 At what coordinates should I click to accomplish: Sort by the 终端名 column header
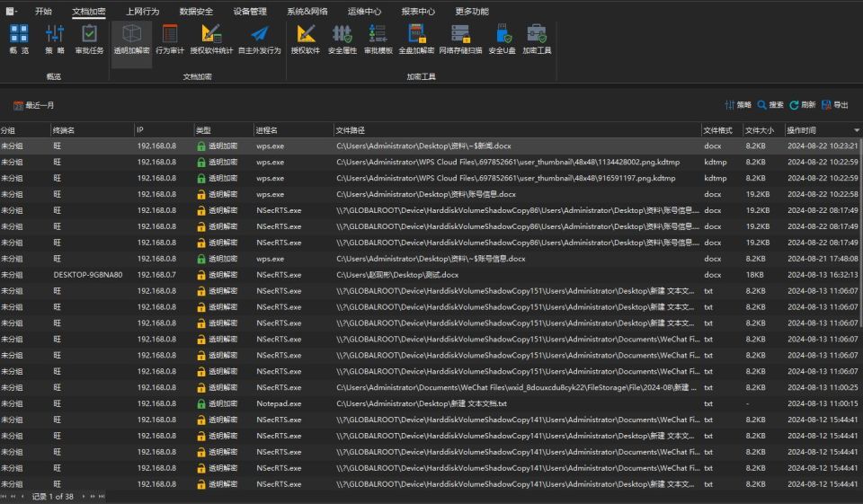pyautogui.click(x=92, y=130)
